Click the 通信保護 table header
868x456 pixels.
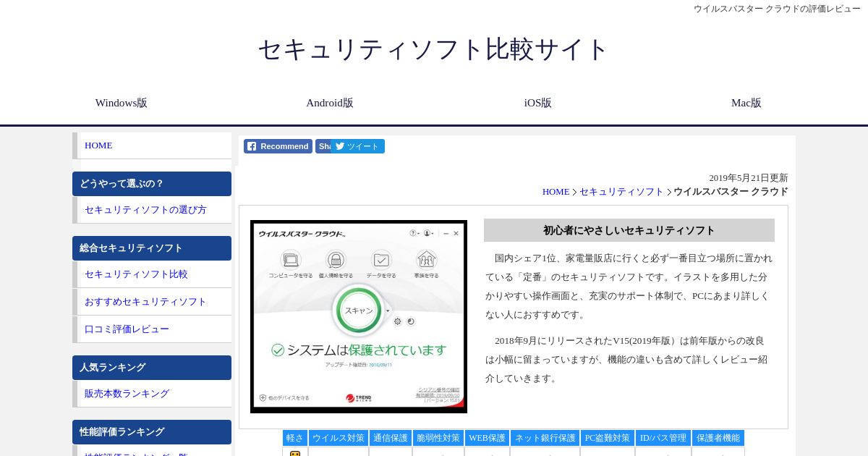391,438
